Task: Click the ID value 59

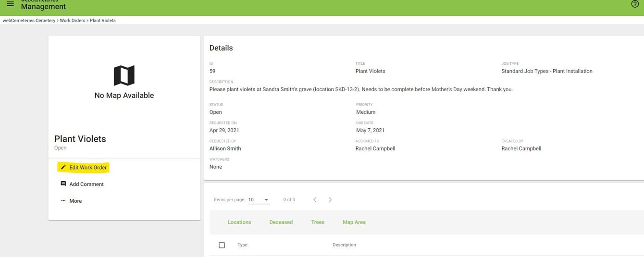Action: coord(212,71)
